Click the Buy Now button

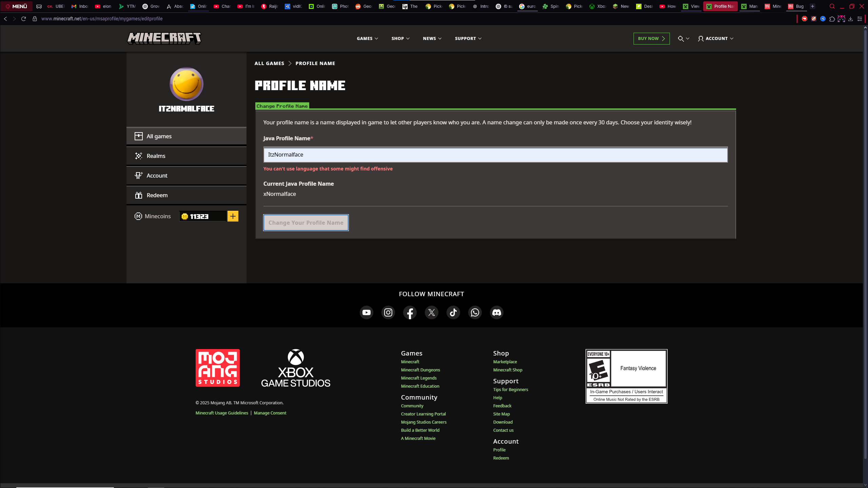pos(651,39)
